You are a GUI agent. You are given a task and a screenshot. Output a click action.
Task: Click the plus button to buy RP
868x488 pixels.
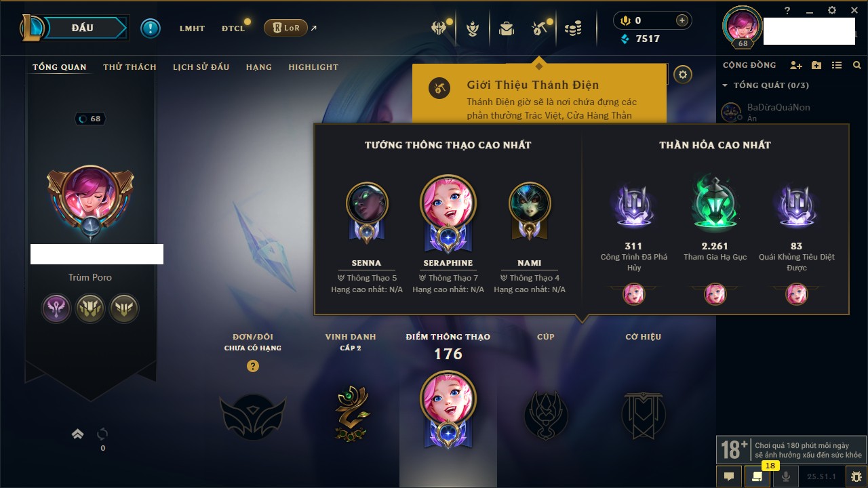coord(682,20)
